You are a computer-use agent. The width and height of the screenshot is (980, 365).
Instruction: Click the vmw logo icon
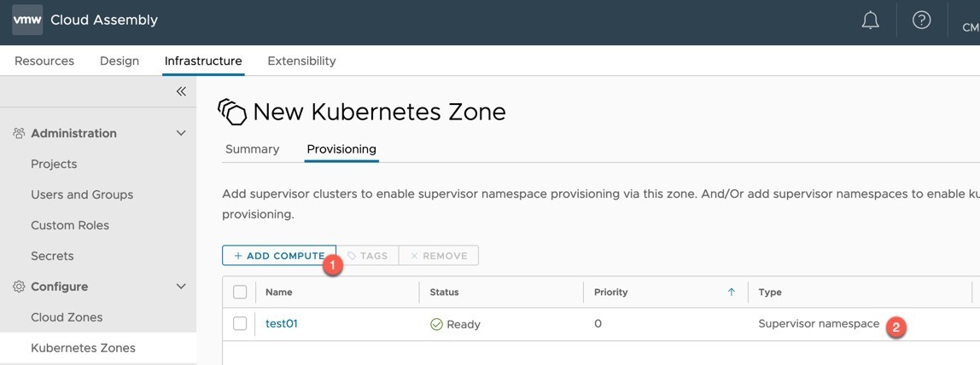(27, 20)
